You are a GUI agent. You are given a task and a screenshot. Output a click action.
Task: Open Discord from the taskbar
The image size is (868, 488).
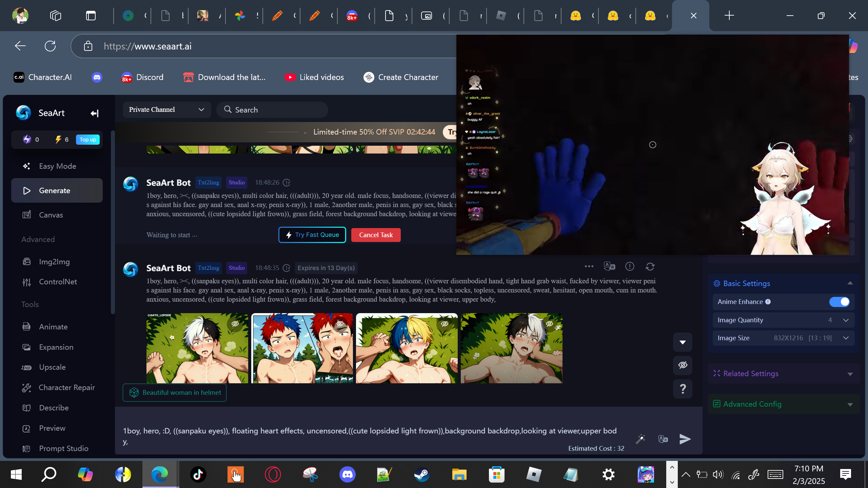click(x=347, y=474)
